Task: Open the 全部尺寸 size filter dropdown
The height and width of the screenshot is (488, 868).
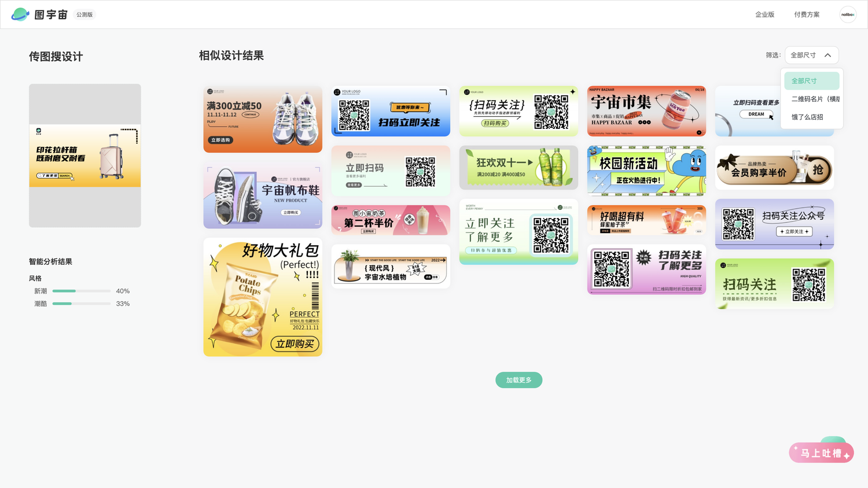Action: [811, 56]
